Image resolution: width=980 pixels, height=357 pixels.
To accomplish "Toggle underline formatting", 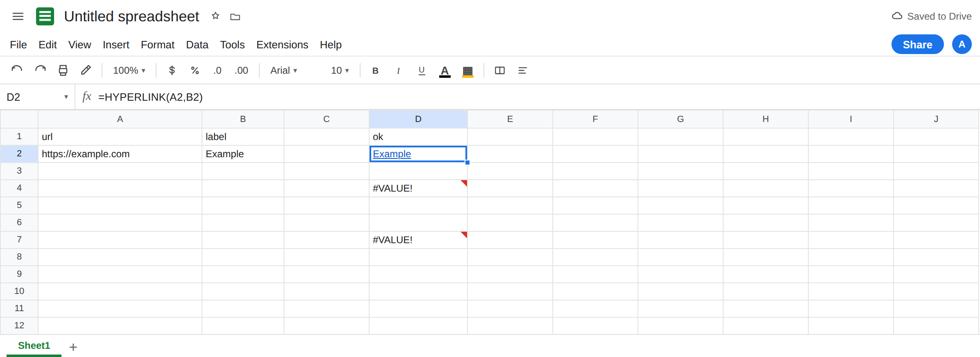I will point(422,70).
